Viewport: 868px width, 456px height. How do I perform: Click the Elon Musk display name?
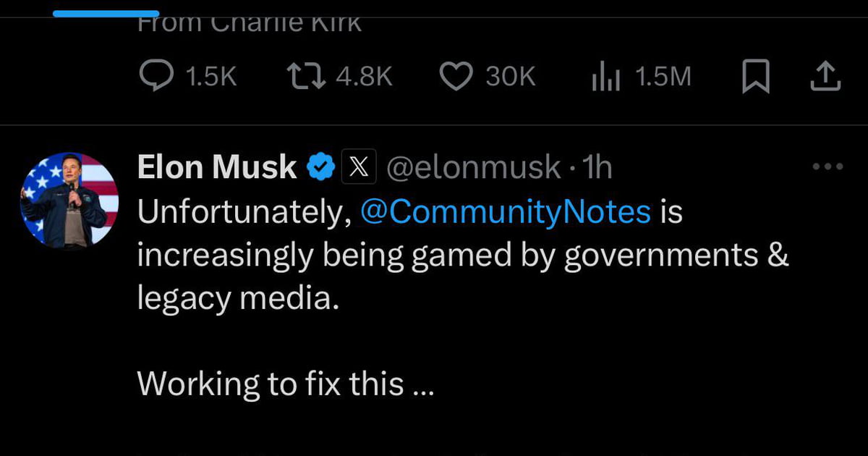(x=217, y=168)
